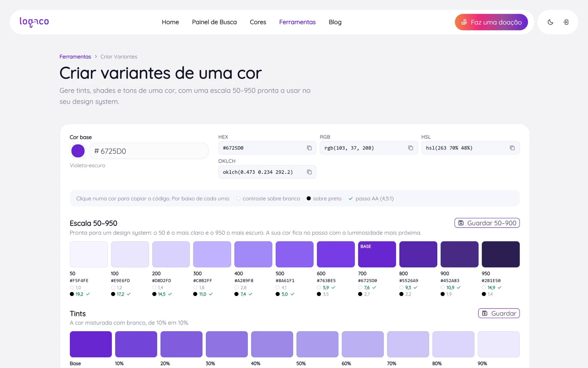Image resolution: width=588 pixels, height=368 pixels.
Task: Open the Blog page
Action: click(335, 22)
